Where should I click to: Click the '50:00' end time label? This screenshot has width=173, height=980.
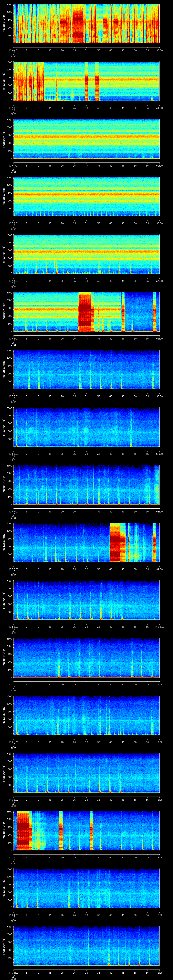tap(160, 50)
